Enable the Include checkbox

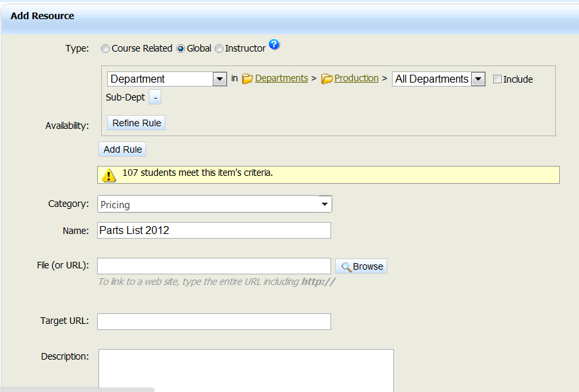click(497, 79)
